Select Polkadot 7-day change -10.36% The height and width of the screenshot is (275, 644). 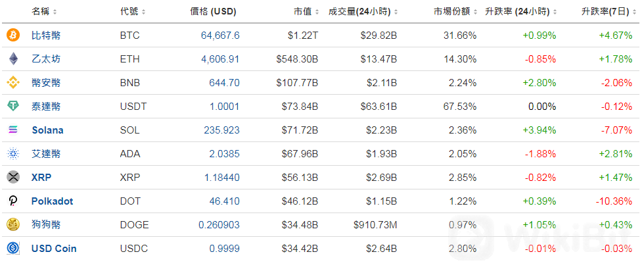[x=612, y=201]
